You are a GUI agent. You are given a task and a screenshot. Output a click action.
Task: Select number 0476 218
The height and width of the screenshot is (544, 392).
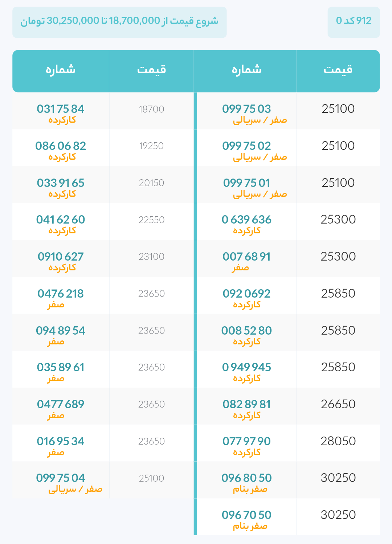(x=61, y=294)
